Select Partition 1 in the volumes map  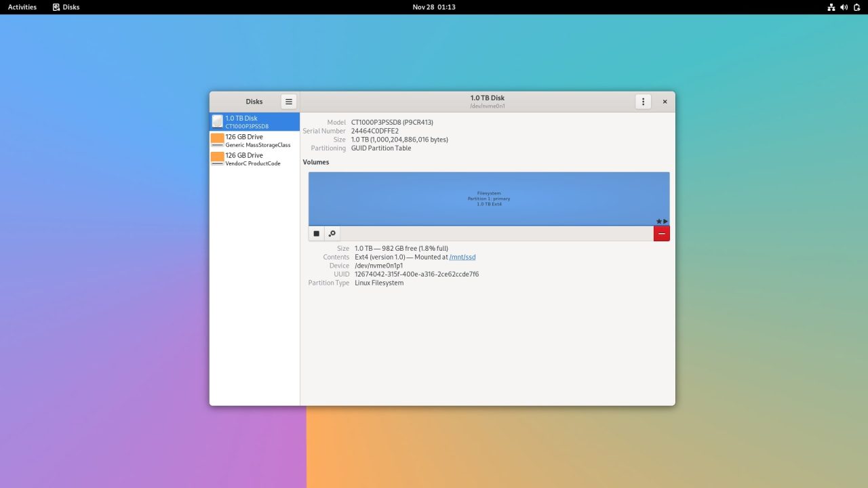pyautogui.click(x=488, y=198)
